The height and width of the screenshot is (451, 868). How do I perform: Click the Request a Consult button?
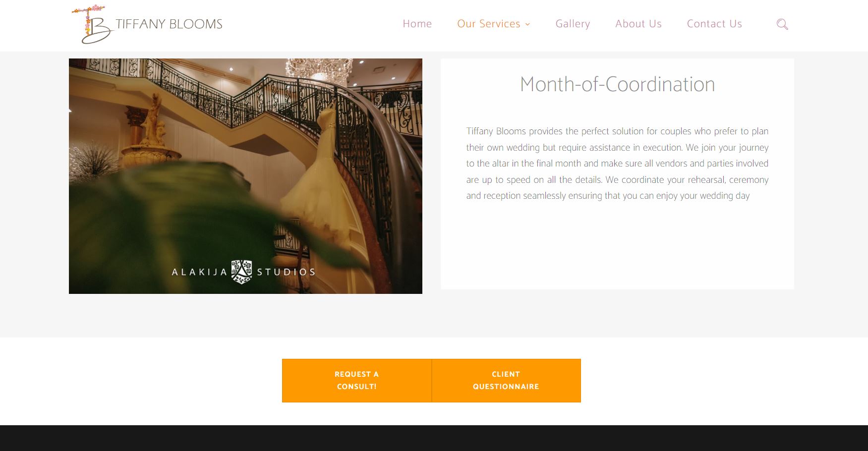[357, 381]
